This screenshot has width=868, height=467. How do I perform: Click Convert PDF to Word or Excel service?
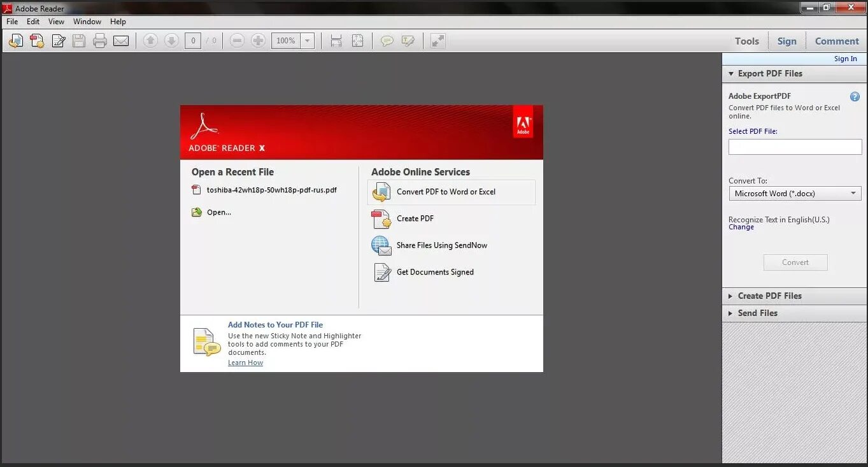[x=452, y=192]
